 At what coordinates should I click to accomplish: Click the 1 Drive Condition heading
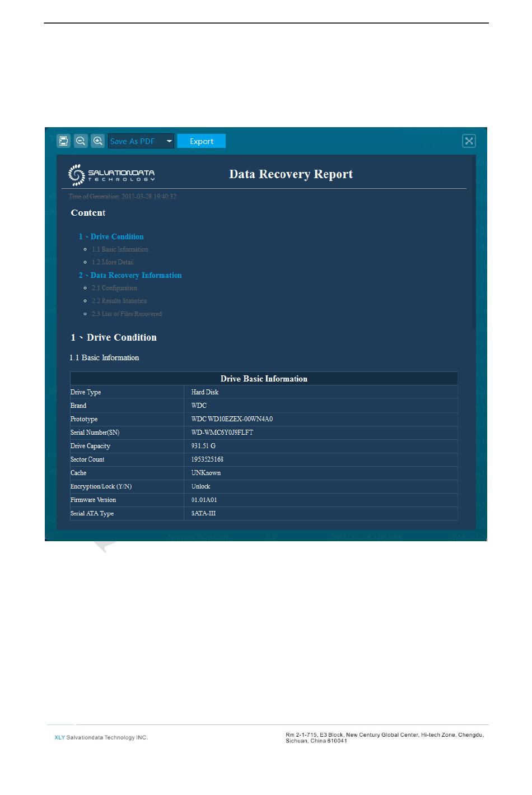coord(114,337)
